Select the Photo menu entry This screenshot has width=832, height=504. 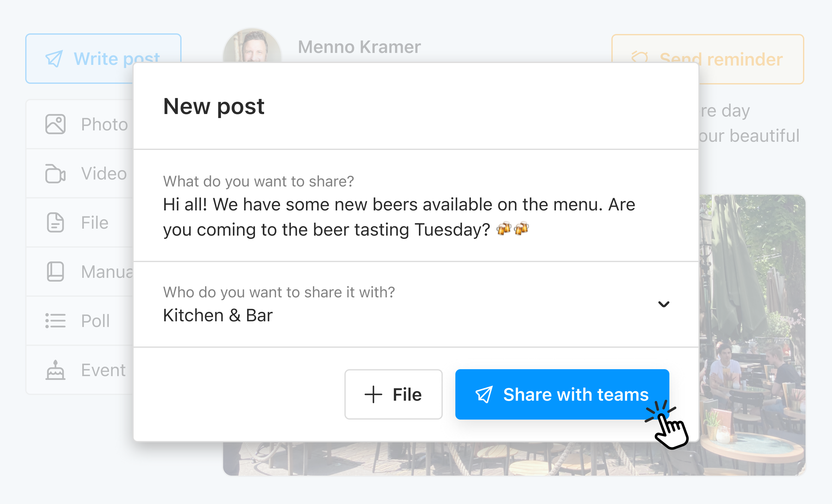[x=104, y=124]
